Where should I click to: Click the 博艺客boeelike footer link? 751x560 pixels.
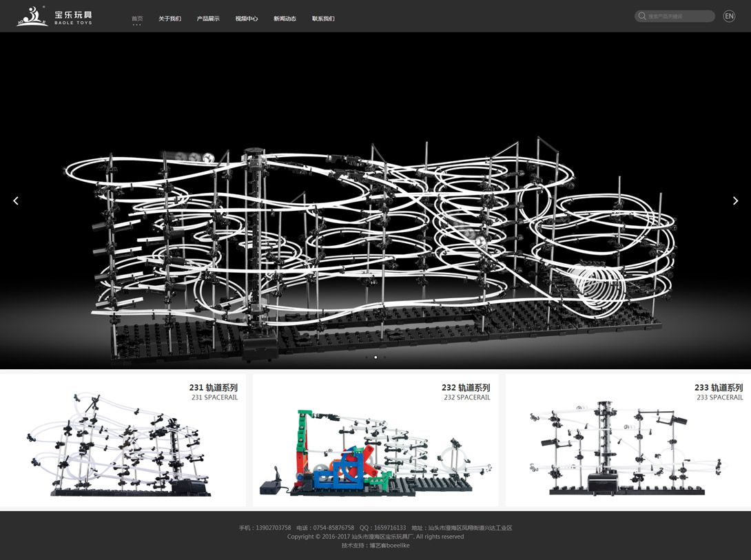point(389,546)
